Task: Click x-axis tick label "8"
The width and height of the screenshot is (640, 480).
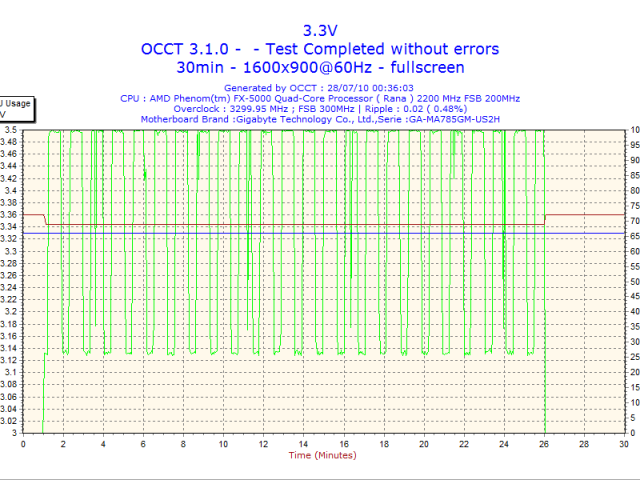Action: (183, 444)
